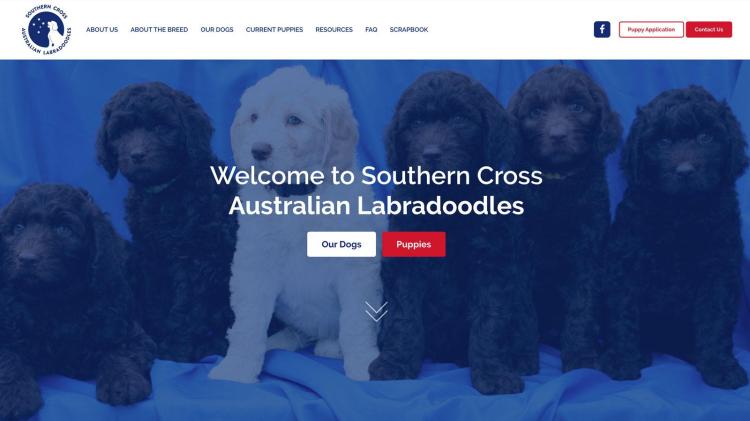
Task: Visit the FAQ navigation link
Action: coord(371,30)
